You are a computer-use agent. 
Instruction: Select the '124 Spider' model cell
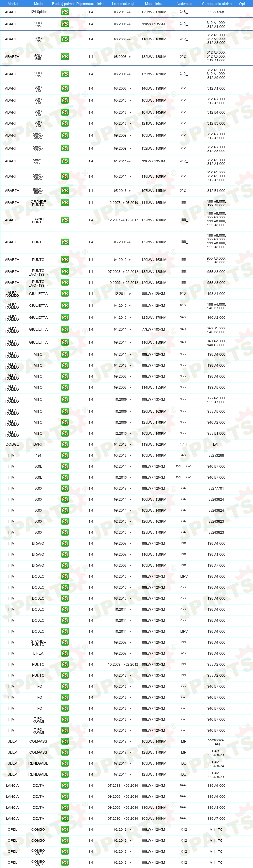pyautogui.click(x=38, y=12)
